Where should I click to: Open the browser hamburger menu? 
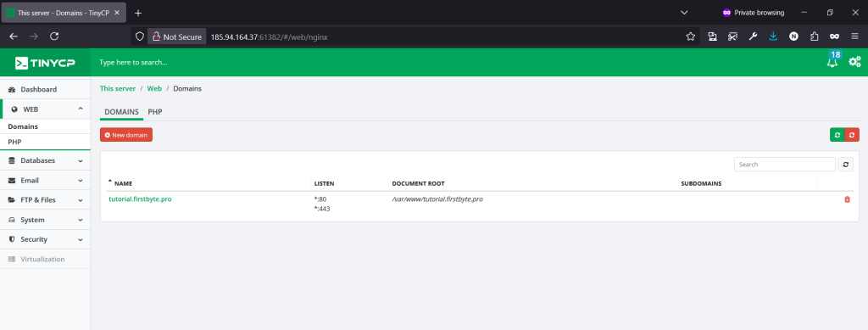(854, 36)
